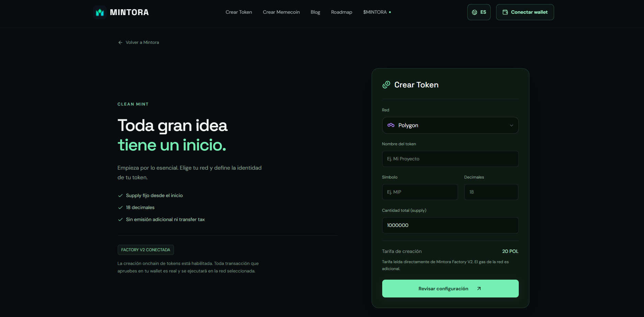
Task: Click the globe icon in language button
Action: (475, 12)
